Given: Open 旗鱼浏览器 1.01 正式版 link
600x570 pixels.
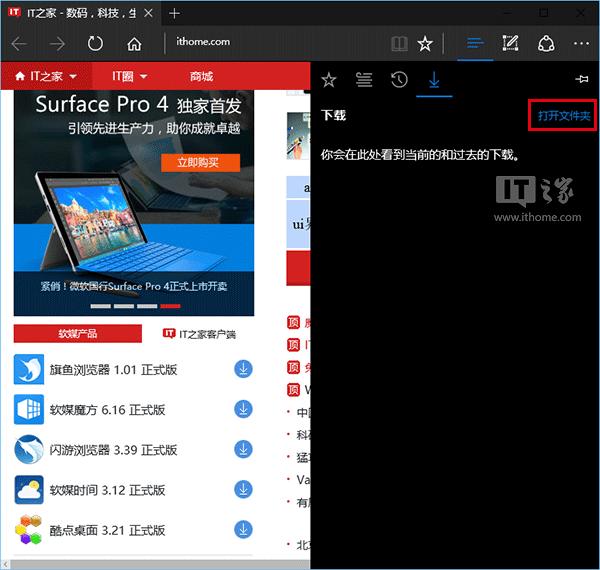Looking at the screenshot, I should (113, 370).
